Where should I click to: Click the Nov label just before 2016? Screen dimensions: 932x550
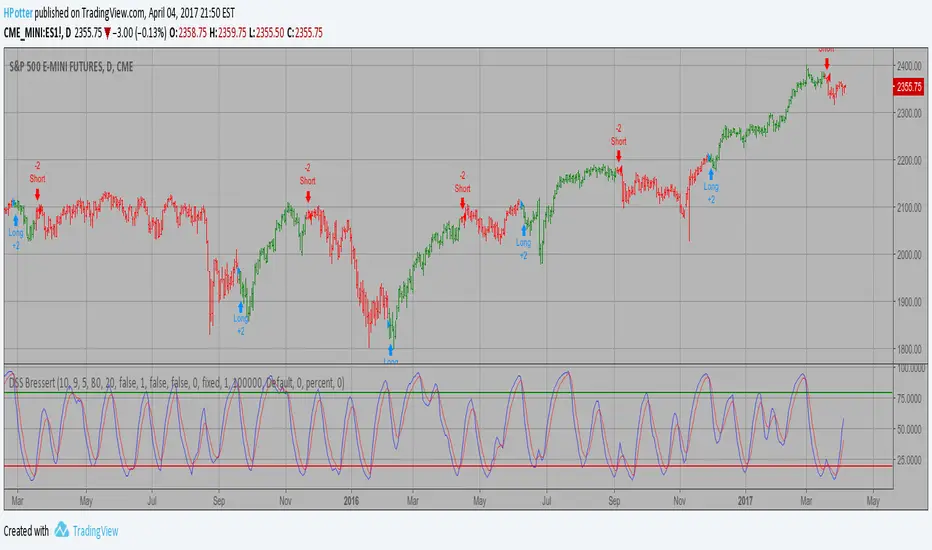click(x=285, y=501)
